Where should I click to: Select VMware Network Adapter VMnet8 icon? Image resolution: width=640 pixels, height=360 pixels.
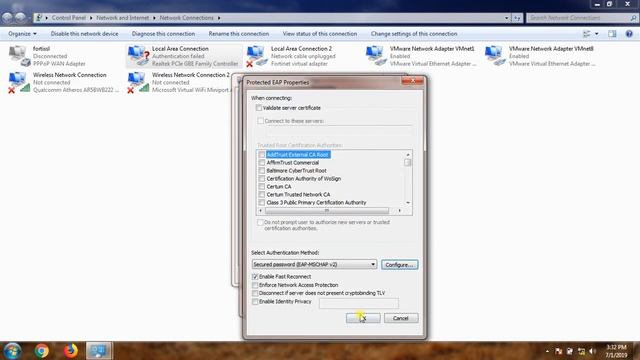[495, 56]
